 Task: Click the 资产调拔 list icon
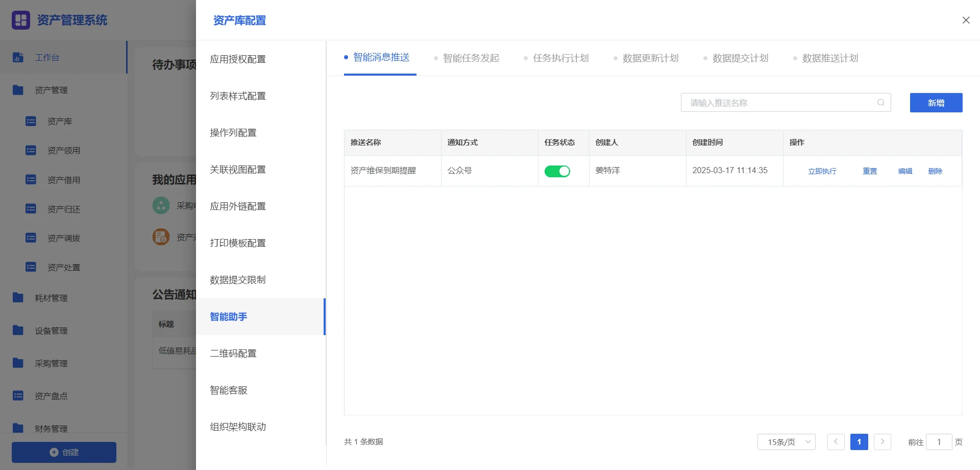click(x=31, y=238)
